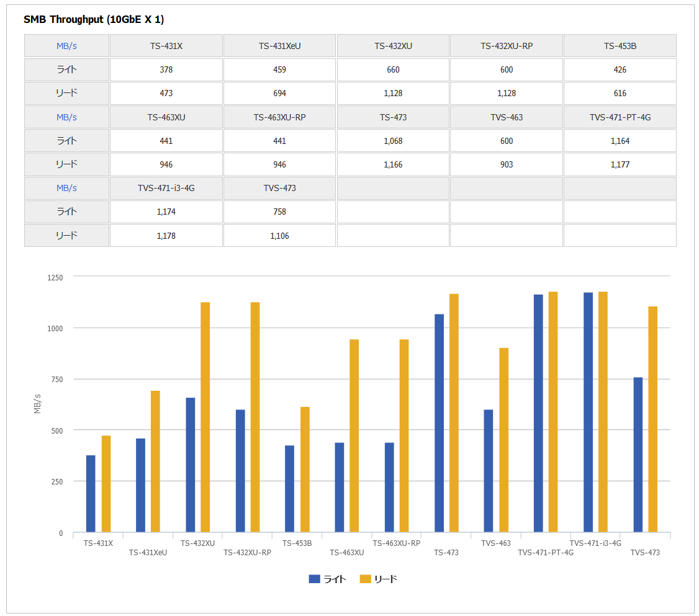The image size is (699, 616).
Task: Click the MB/s link beside TS-463XU header
Action: click(66, 117)
